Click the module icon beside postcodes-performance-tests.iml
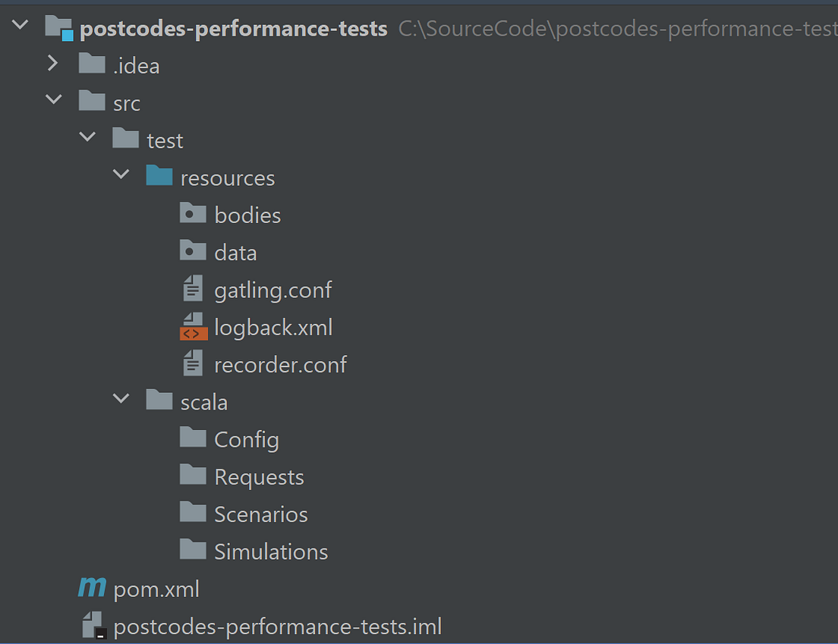The image size is (838, 644). (91, 625)
